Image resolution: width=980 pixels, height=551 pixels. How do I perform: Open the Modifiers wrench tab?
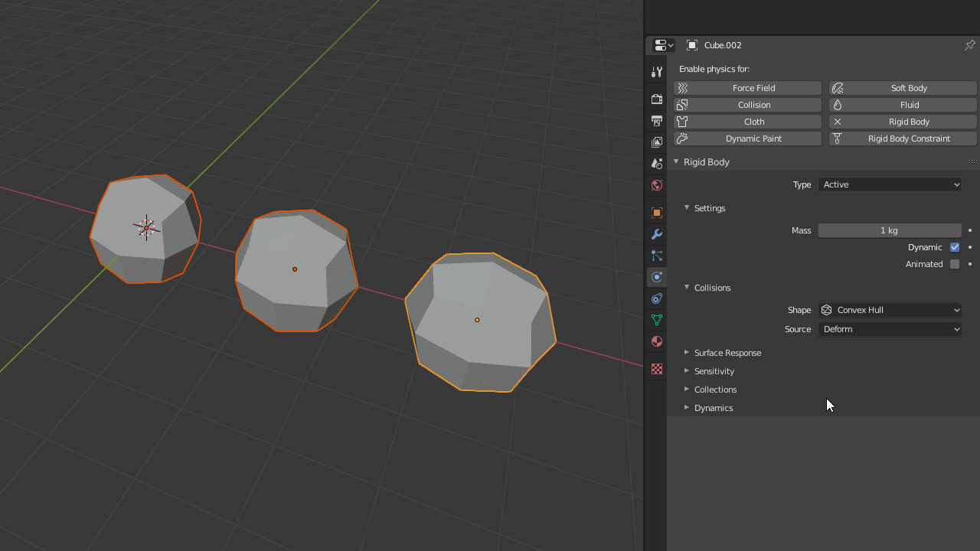657,234
